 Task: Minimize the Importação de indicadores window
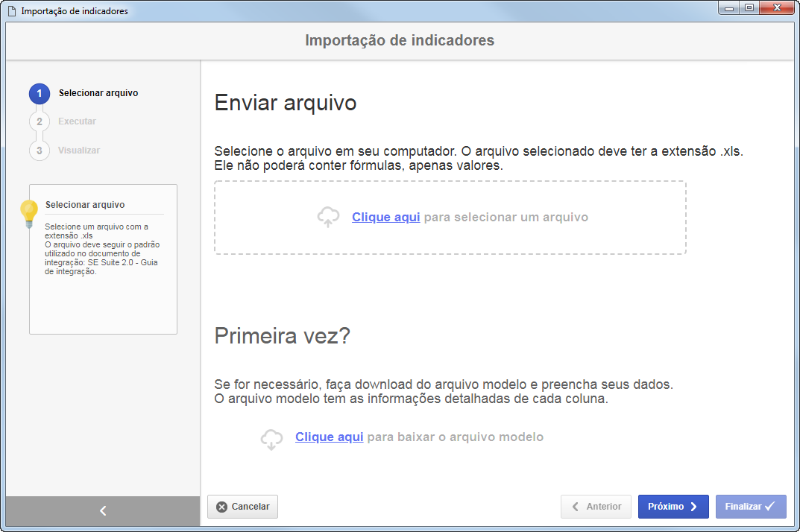tap(729, 8)
